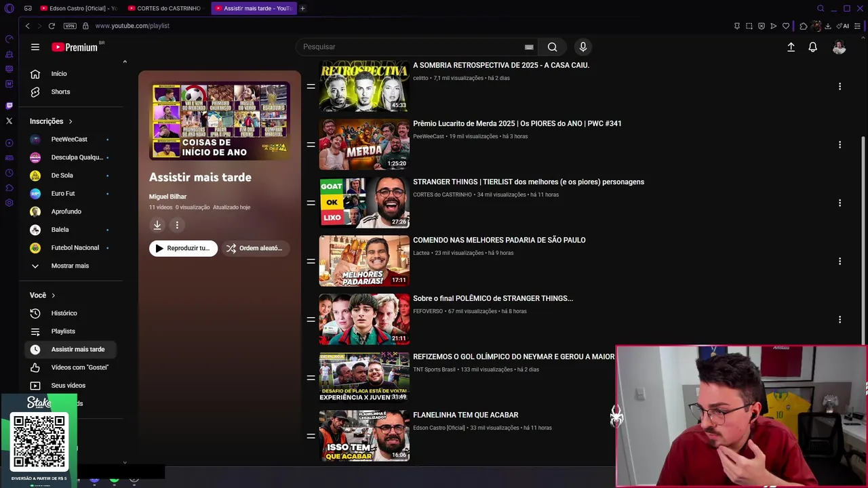Click the heart bookmark icon in toolbar
This screenshot has width=868, height=488.
coord(786,26)
